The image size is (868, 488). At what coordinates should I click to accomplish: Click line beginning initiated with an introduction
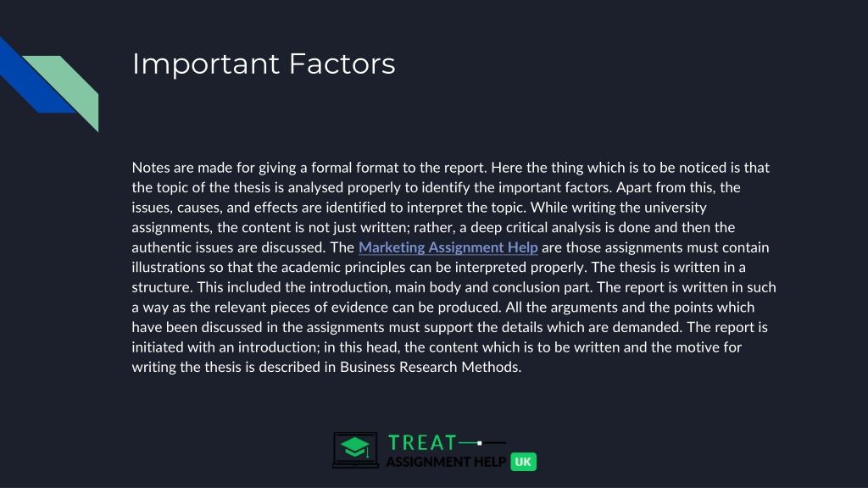coord(437,347)
